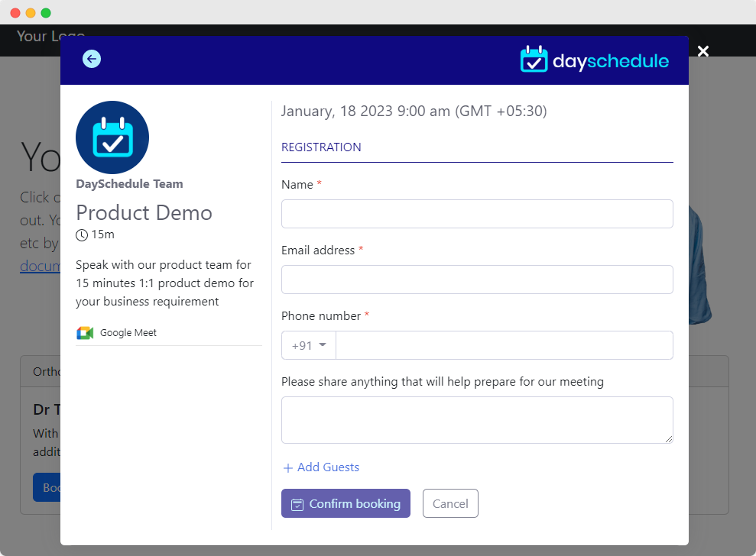
Task: Focus the Name input field
Action: 477,214
